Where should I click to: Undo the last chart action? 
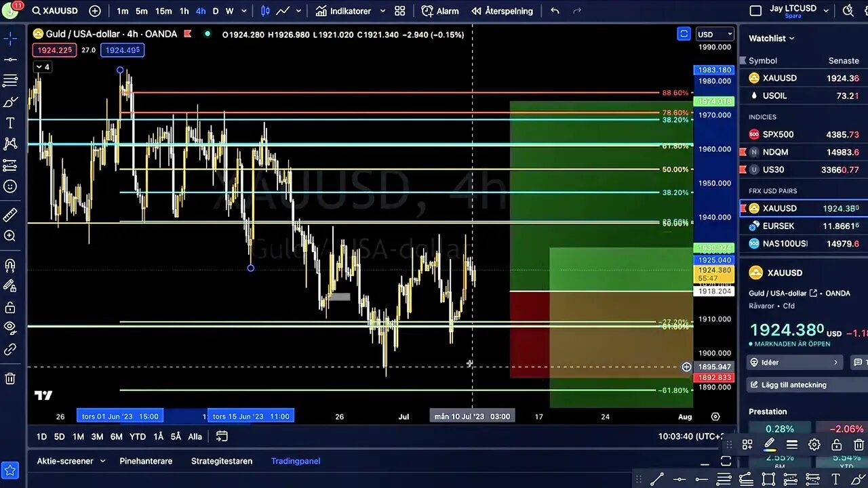tap(555, 11)
